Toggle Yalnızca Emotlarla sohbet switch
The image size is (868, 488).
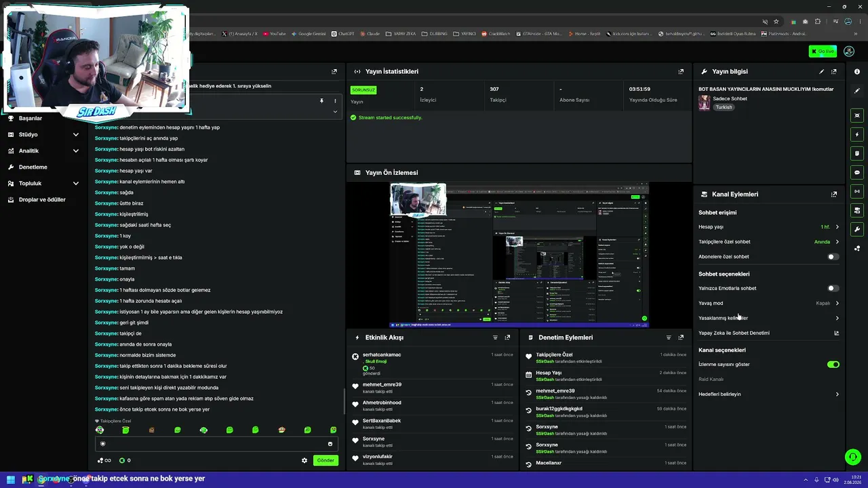[833, 288]
